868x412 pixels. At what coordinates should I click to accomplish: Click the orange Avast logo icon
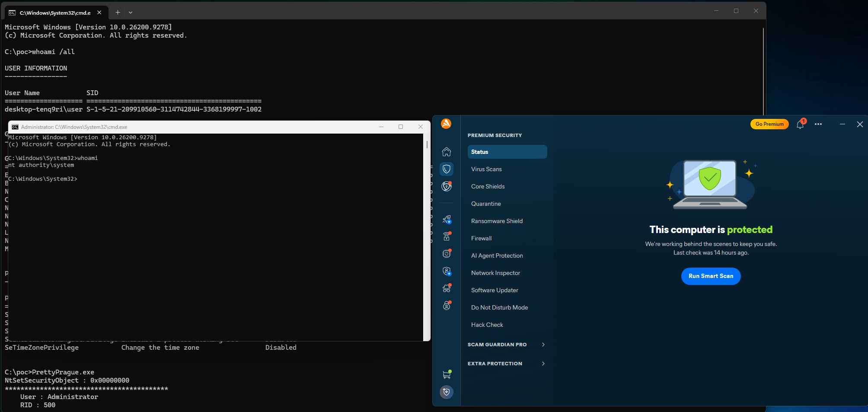pyautogui.click(x=446, y=124)
